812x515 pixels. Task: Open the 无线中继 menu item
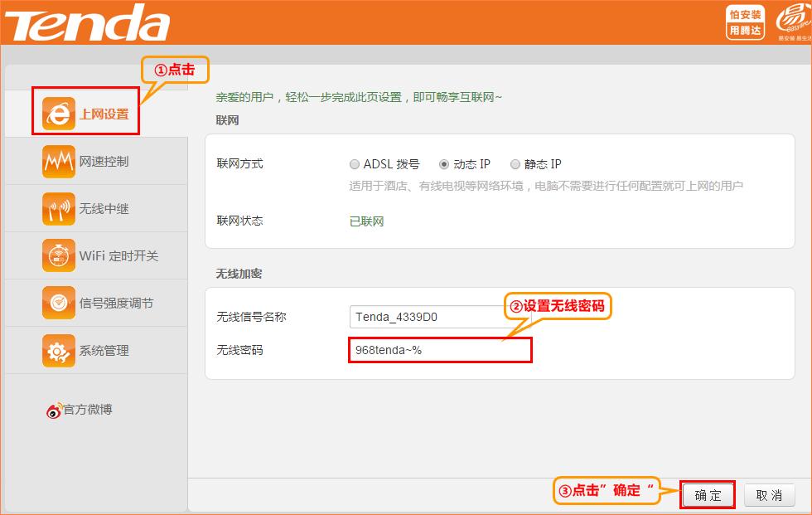pyautogui.click(x=96, y=208)
